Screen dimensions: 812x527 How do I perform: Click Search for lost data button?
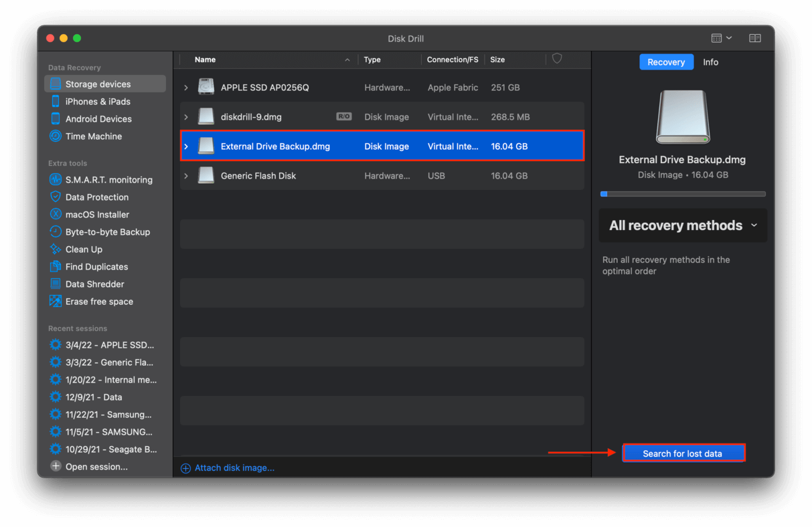point(683,453)
